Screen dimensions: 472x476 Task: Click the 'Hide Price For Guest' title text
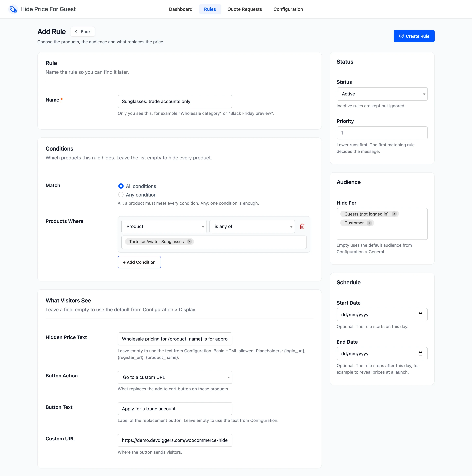pyautogui.click(x=48, y=9)
